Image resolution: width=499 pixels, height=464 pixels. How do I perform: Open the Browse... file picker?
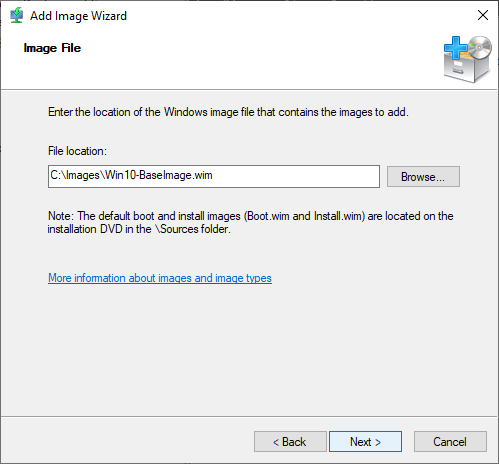(x=423, y=176)
